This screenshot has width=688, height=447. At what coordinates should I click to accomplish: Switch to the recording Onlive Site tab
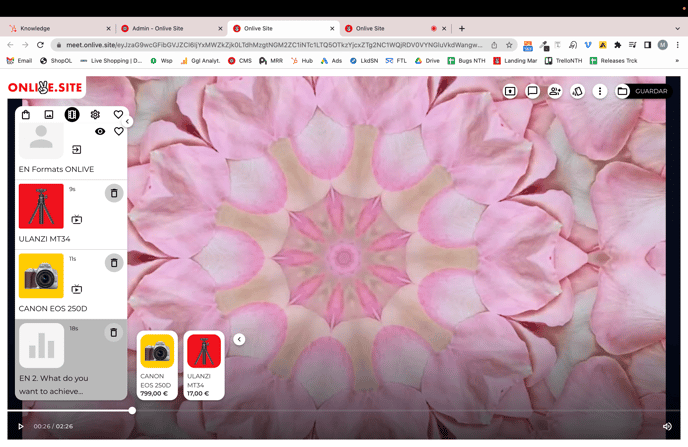click(x=395, y=29)
